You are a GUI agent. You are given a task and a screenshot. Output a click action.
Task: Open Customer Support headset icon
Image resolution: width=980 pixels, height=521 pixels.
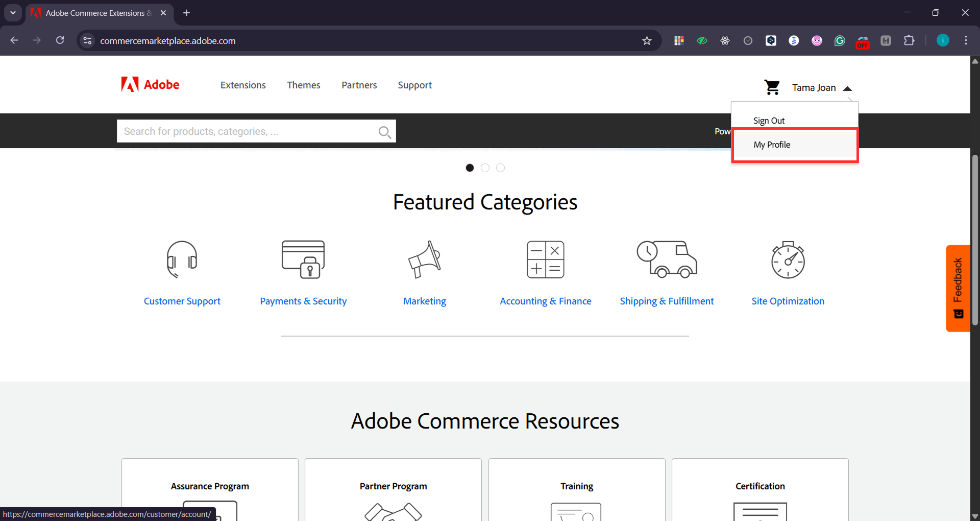point(182,259)
